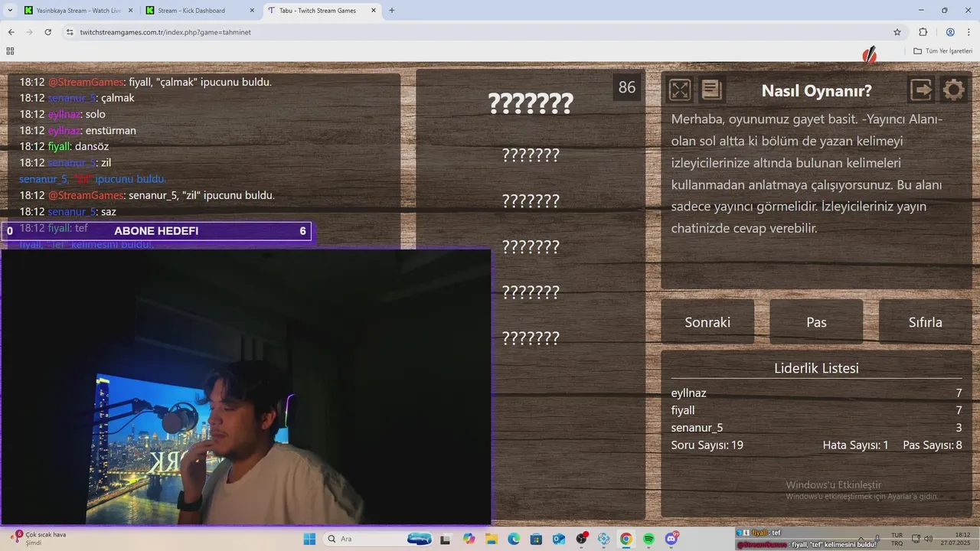Show hidden system tray icons chevron
Image resolution: width=980 pixels, height=551 pixels.
(x=862, y=539)
